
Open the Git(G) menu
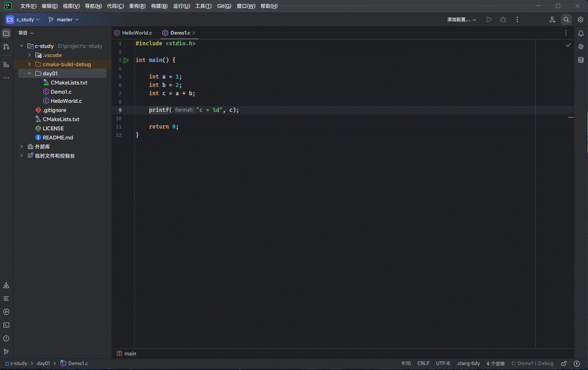[x=224, y=6]
